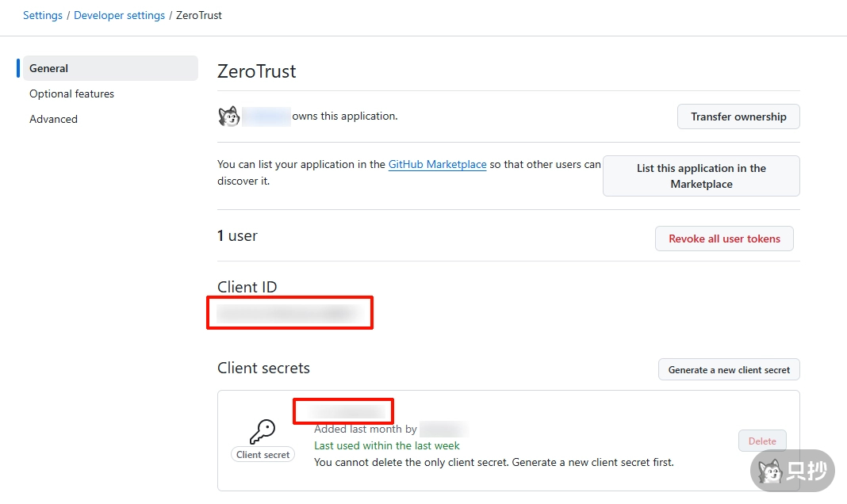Image resolution: width=847 pixels, height=504 pixels.
Task: Click the Client secret label badge
Action: coord(263,455)
